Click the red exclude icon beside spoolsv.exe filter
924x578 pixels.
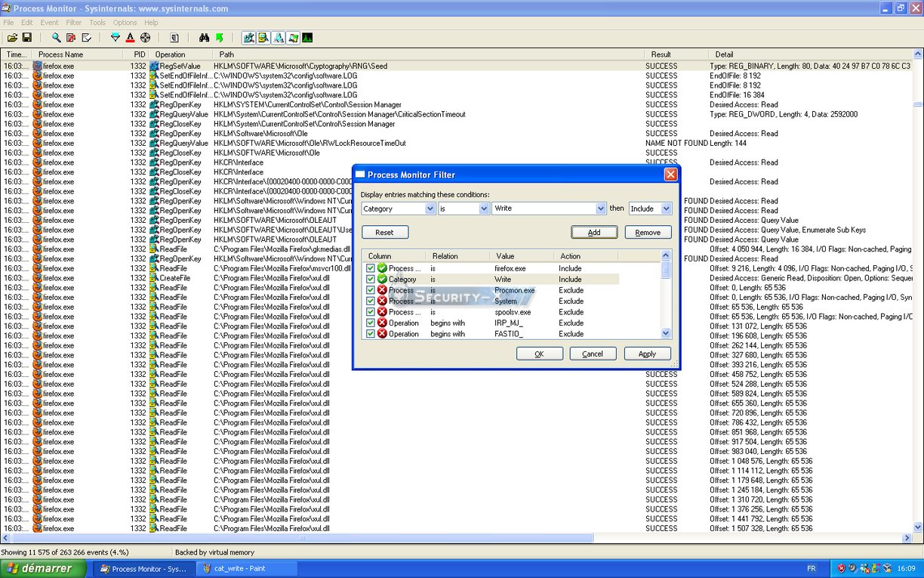pyautogui.click(x=382, y=312)
